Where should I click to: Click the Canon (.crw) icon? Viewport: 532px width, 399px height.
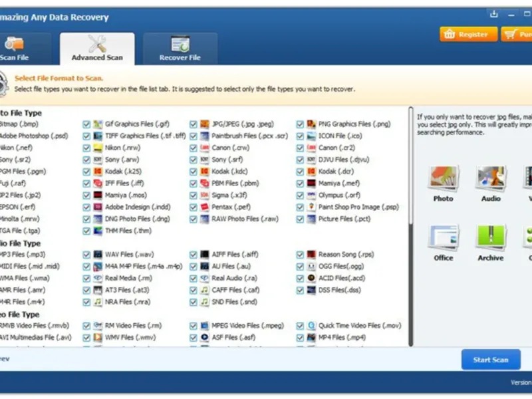(205, 148)
